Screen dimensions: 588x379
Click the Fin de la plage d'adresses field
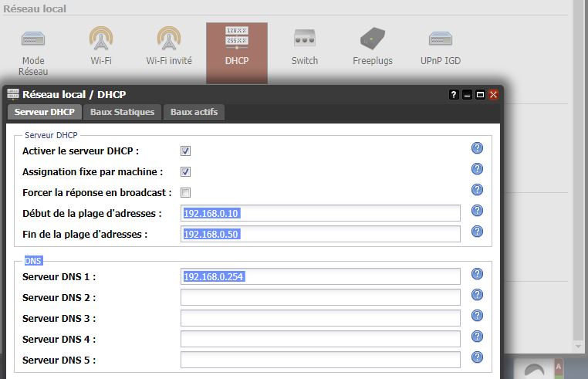coord(320,234)
